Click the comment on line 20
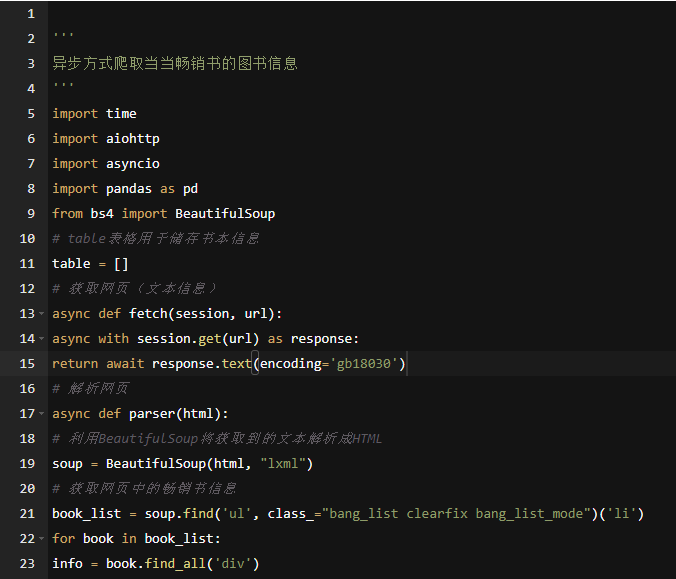 (x=144, y=489)
